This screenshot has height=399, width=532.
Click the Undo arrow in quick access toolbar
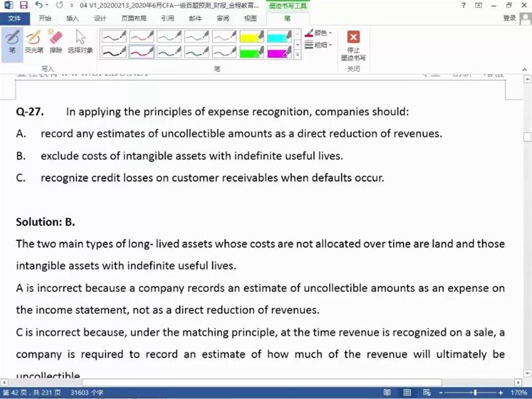coord(39,5)
